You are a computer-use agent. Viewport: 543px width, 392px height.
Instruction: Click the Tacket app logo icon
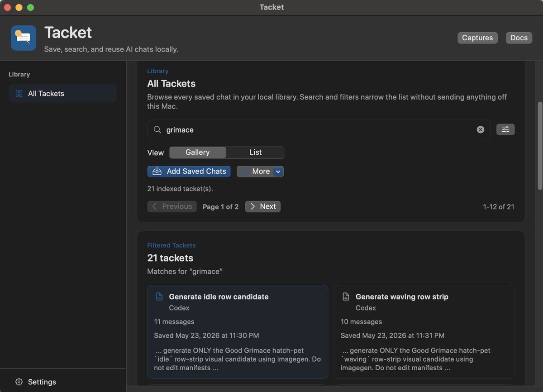pyautogui.click(x=24, y=38)
